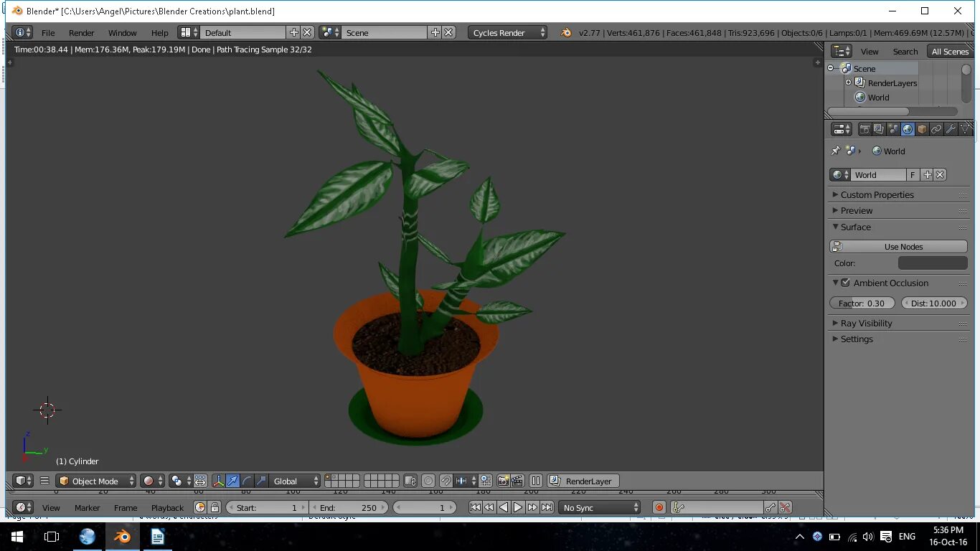
Task: Unlink the World datablock with X button
Action: pos(940,174)
